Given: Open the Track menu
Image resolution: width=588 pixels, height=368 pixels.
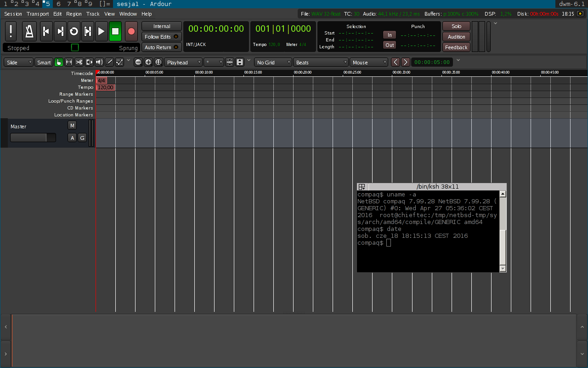Looking at the screenshot, I should tap(93, 14).
